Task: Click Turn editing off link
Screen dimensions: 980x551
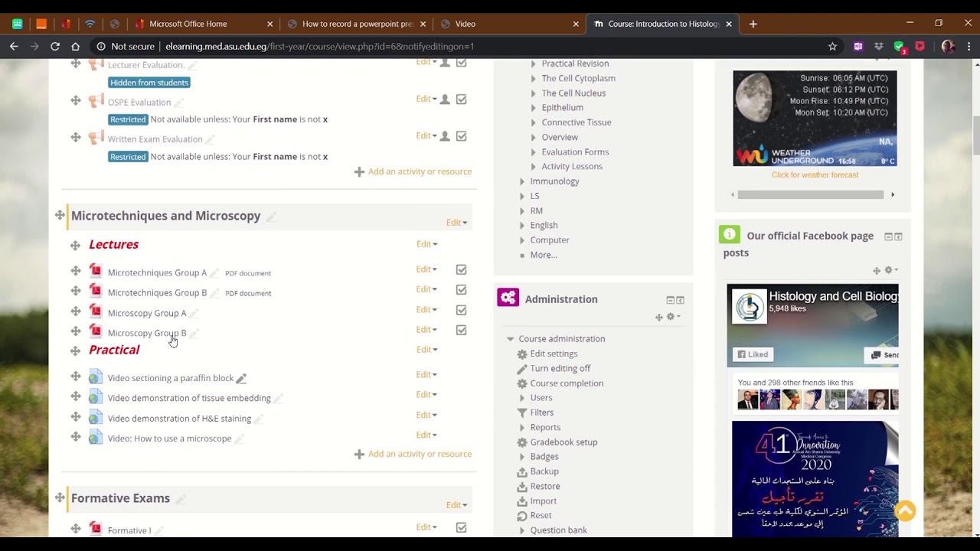Action: [x=560, y=368]
